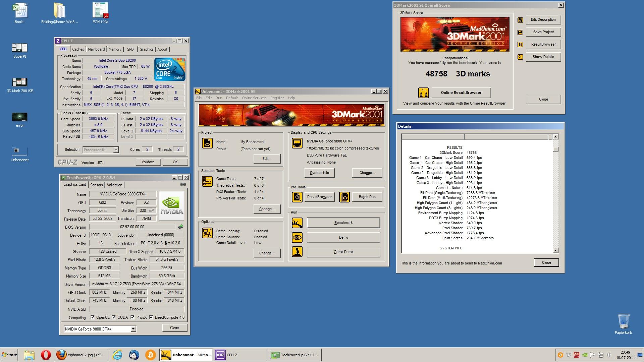Click the Project icon in 3DMark2001 SE
This screenshot has height=362, width=644.
click(207, 143)
